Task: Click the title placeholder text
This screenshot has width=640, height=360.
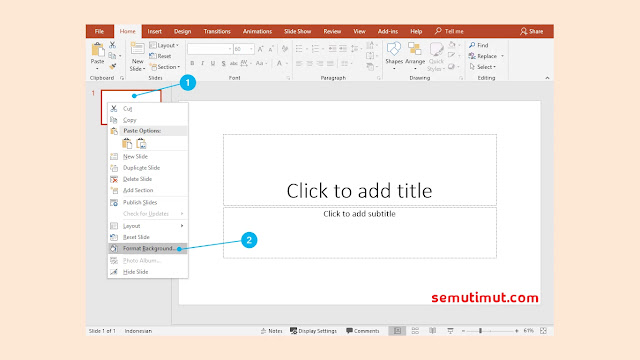Action: [359, 191]
